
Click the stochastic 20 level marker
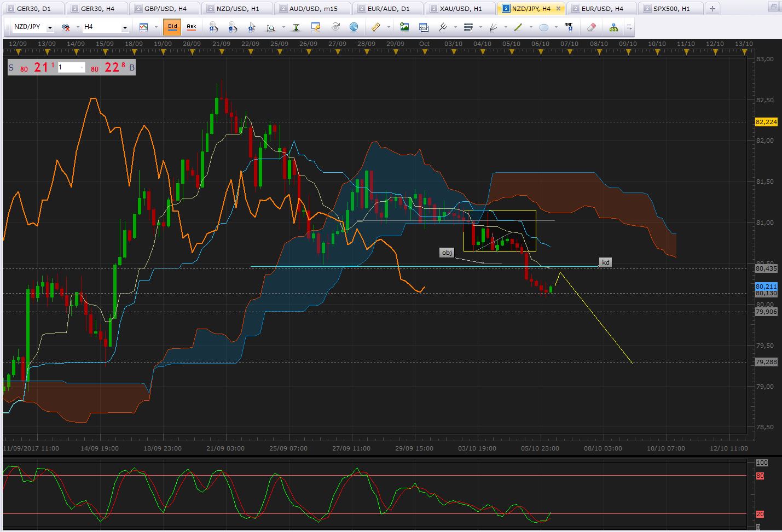(x=760, y=514)
